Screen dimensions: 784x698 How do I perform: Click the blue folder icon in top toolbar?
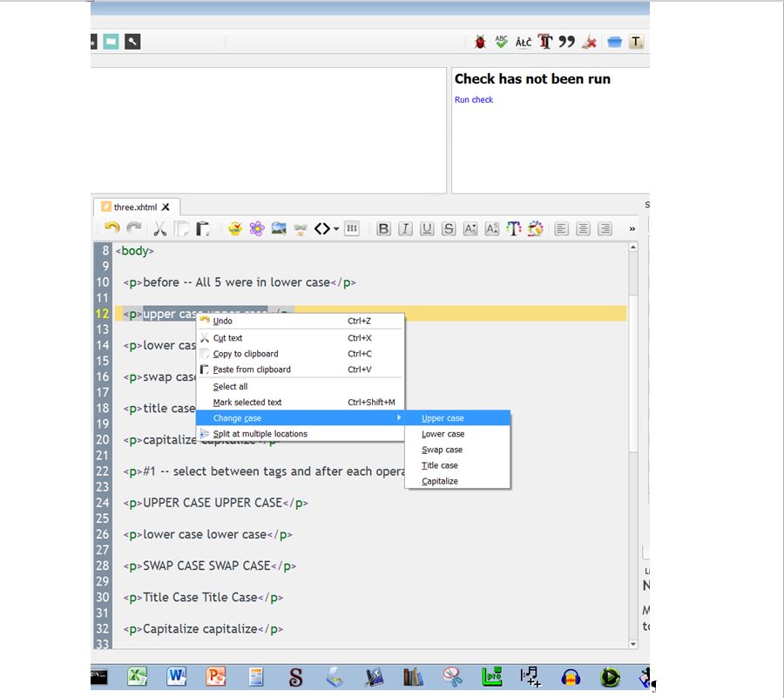coord(614,42)
